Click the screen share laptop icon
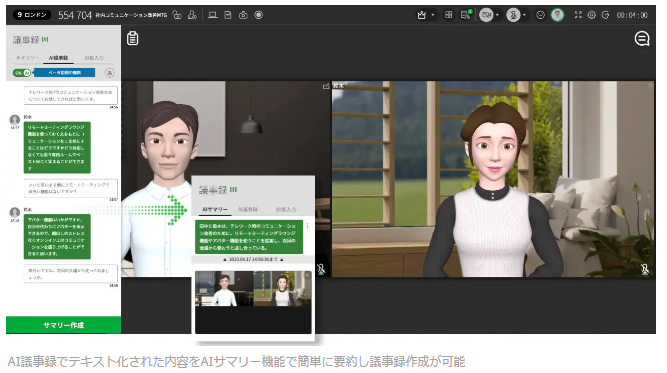 (213, 15)
